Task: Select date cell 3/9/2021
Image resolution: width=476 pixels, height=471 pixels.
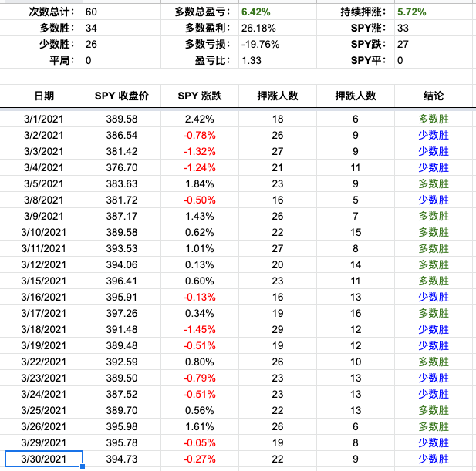Action: click(x=44, y=216)
